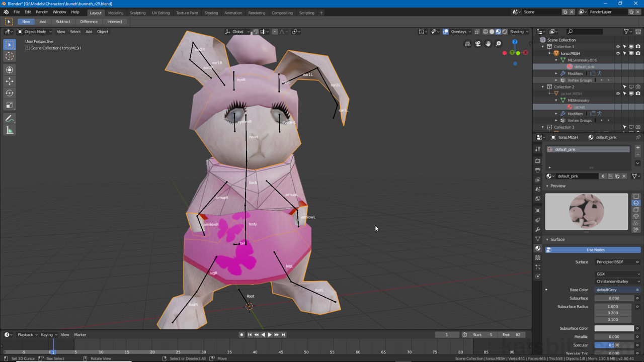
Task: Open the Principled BSDF surface dropdown
Action: point(617,262)
